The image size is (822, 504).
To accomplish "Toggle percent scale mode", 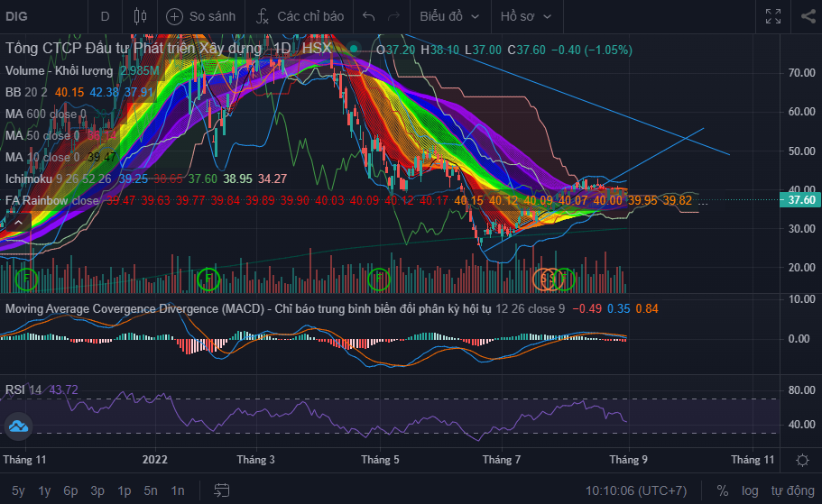I will click(x=722, y=490).
